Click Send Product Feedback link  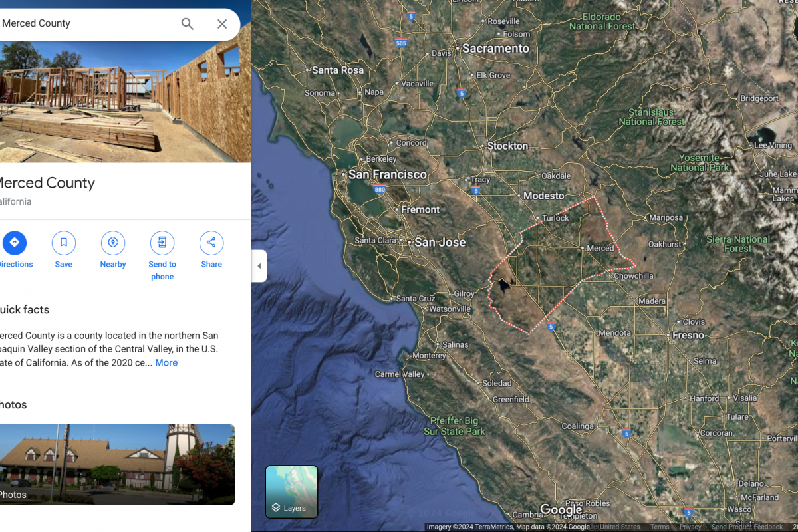pos(747,527)
